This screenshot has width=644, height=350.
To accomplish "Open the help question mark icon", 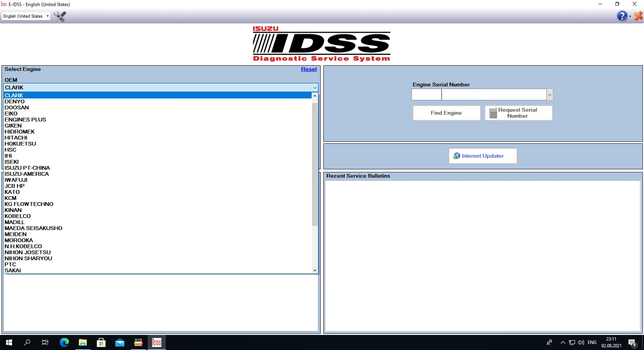I will click(x=622, y=16).
